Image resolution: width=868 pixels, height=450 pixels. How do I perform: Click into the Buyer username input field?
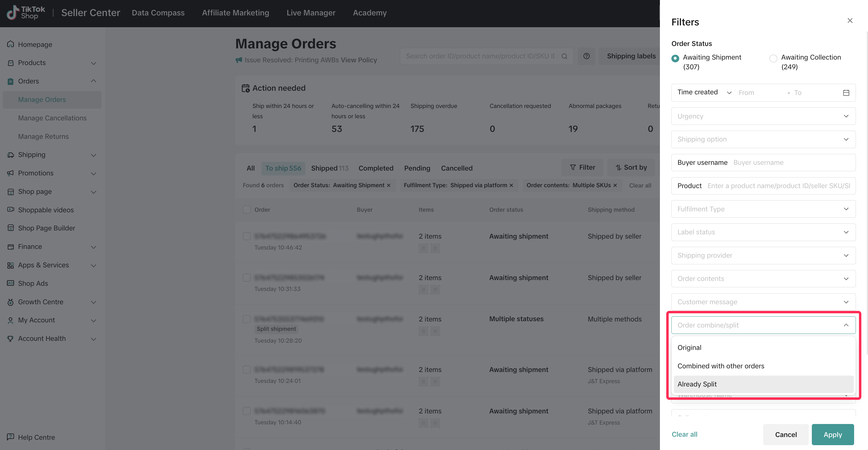792,163
